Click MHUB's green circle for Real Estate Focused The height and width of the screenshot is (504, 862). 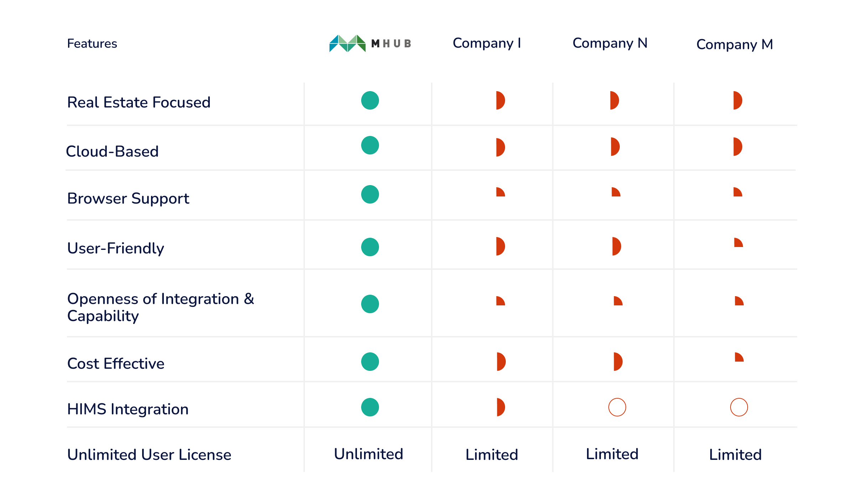pos(370,100)
